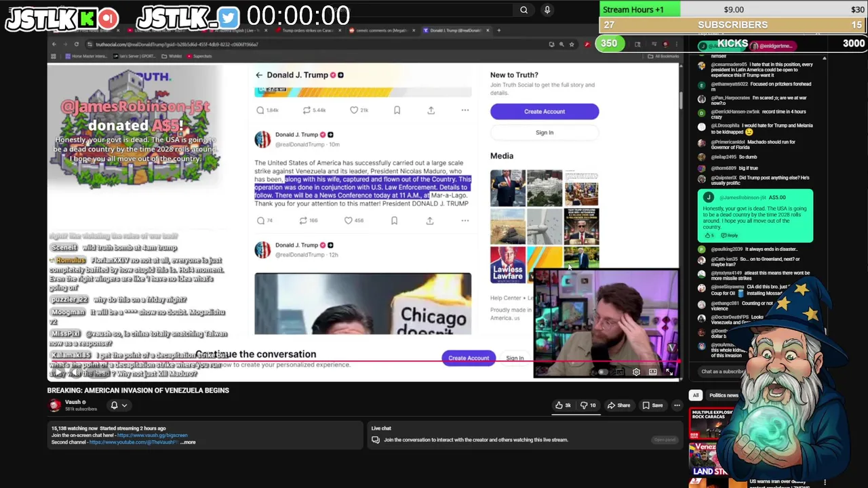Open the wind turbine media thumbnail

click(545, 226)
